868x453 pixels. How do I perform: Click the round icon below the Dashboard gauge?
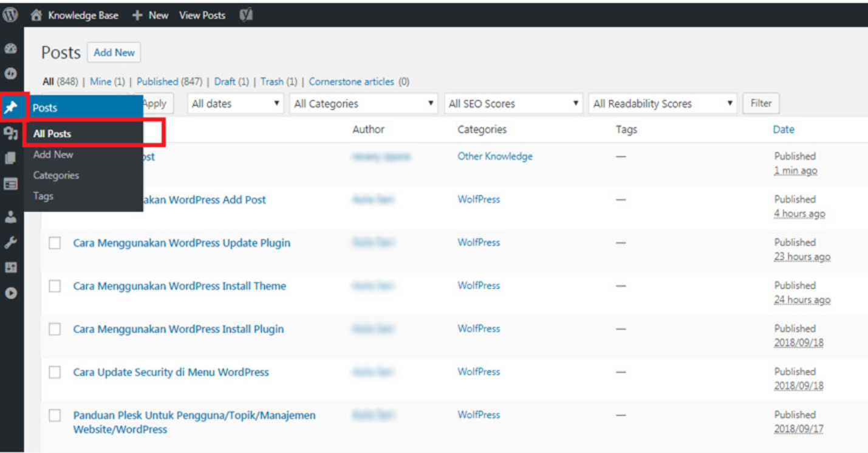pyautogui.click(x=10, y=73)
